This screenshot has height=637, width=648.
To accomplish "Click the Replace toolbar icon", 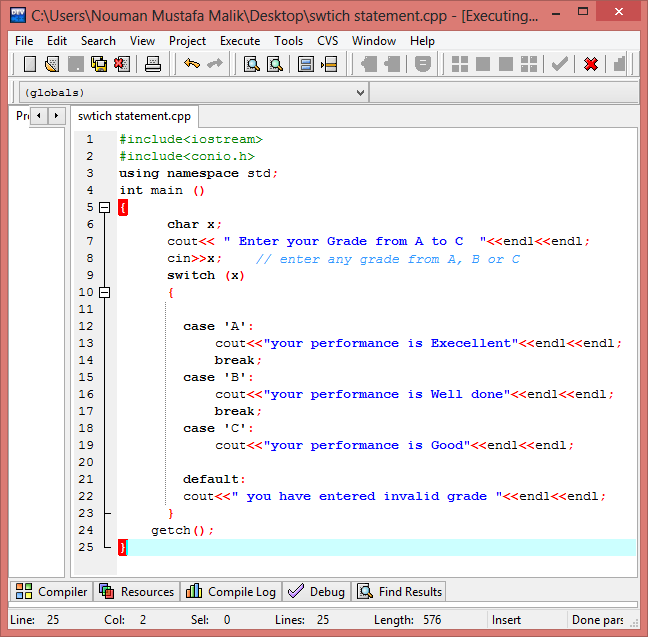I will click(x=274, y=64).
